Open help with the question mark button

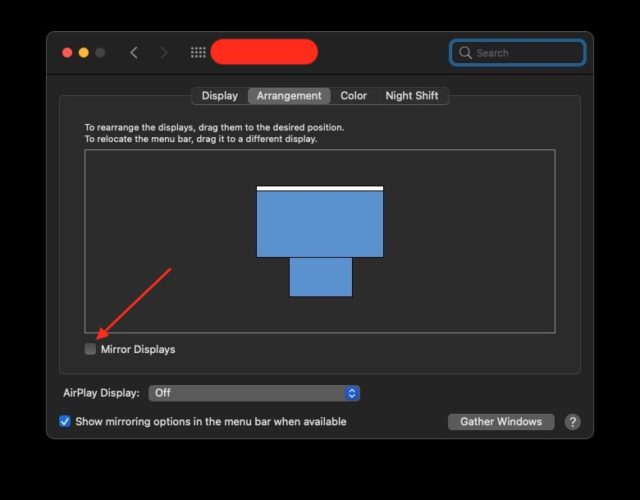coord(573,422)
